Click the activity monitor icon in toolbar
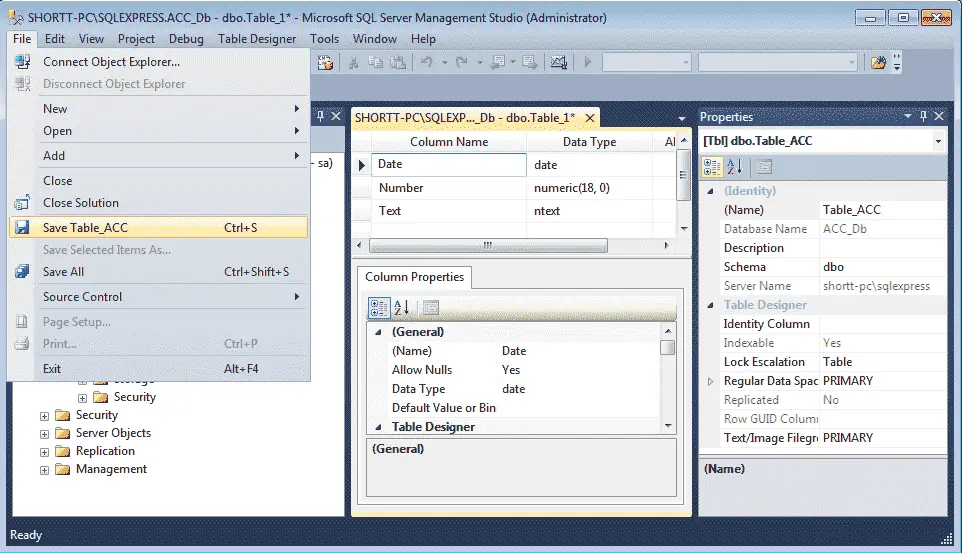962x553 pixels. 558,62
